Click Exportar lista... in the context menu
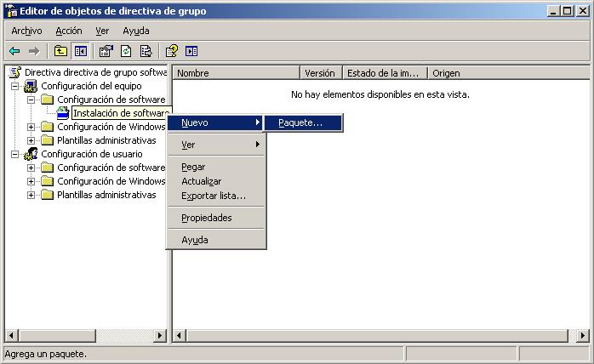 tap(213, 196)
